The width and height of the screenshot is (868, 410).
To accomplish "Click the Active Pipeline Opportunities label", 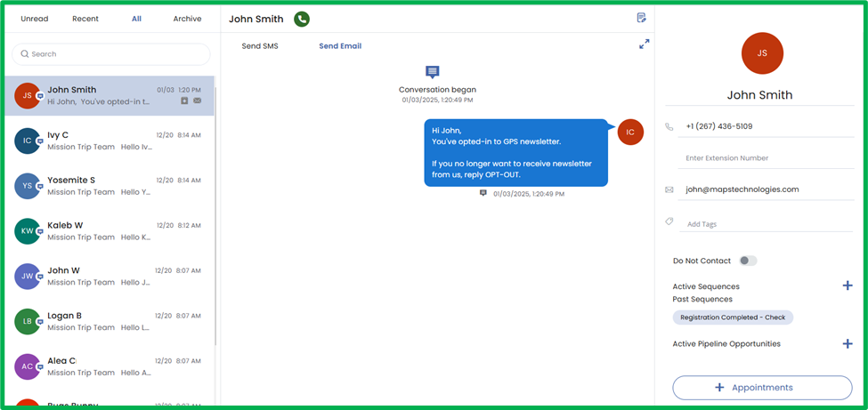I will coord(726,344).
